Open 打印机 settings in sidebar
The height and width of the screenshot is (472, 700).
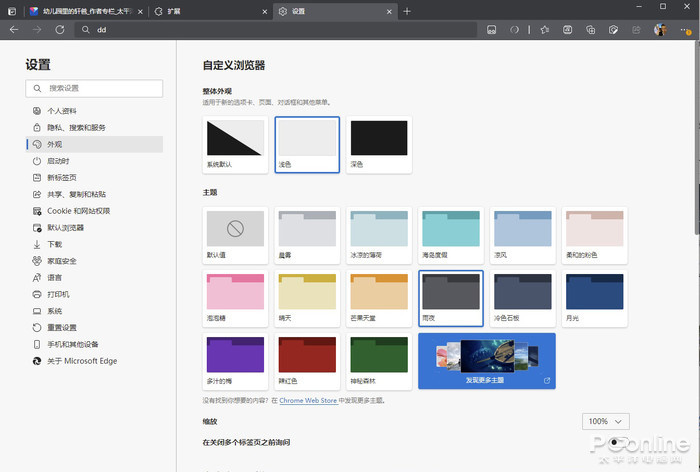point(58,294)
